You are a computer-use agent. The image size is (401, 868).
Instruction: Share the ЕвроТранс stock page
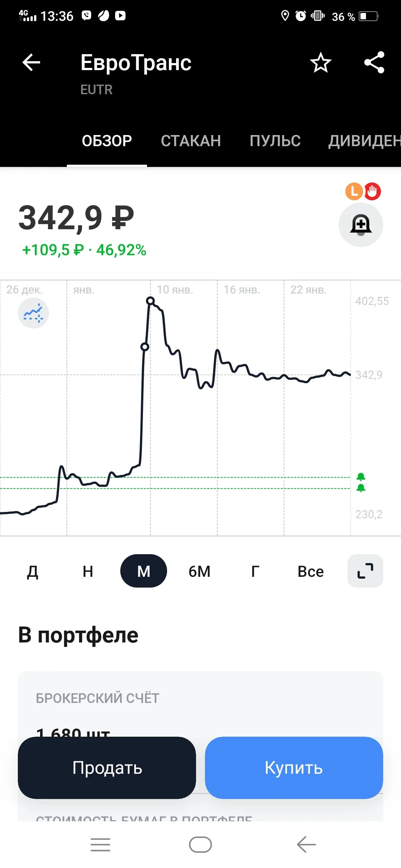coord(374,62)
